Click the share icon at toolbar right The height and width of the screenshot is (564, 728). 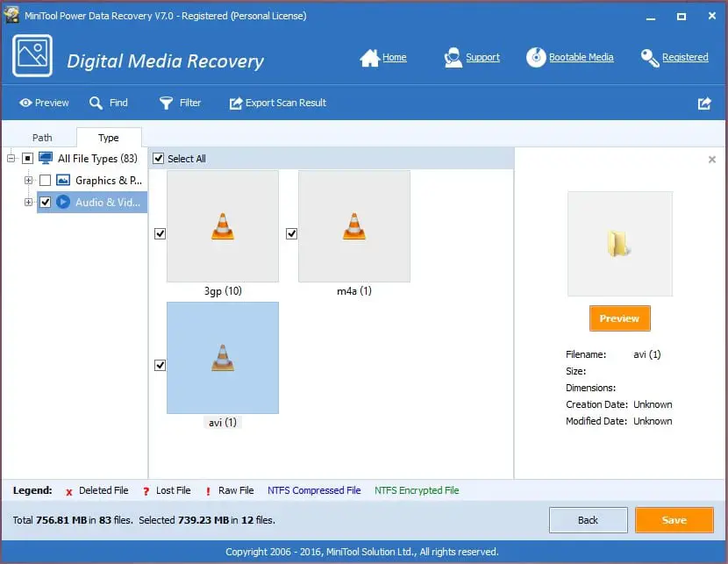tap(704, 103)
